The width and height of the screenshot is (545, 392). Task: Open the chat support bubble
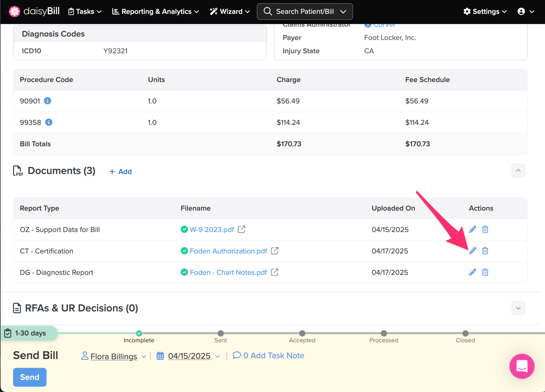coord(522,366)
